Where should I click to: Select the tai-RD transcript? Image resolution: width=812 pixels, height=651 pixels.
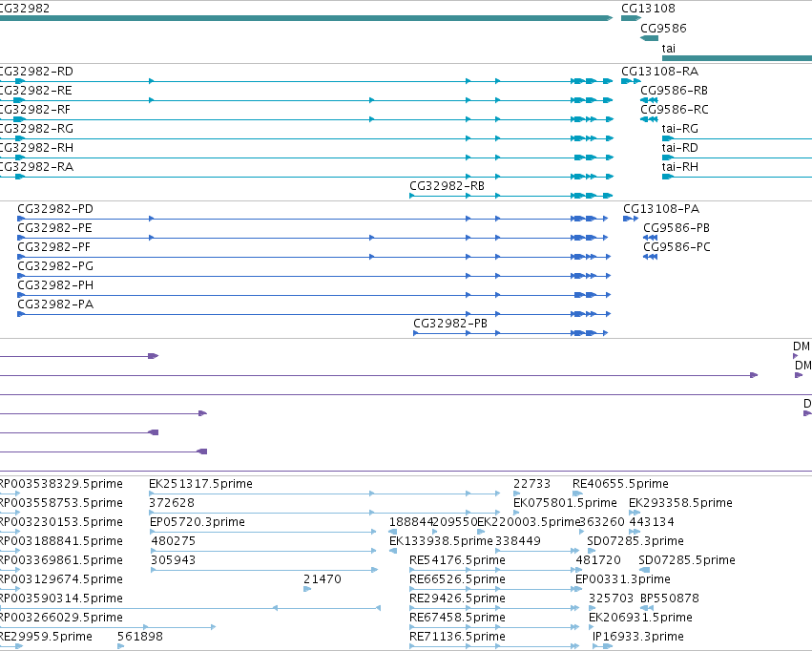pos(680,148)
